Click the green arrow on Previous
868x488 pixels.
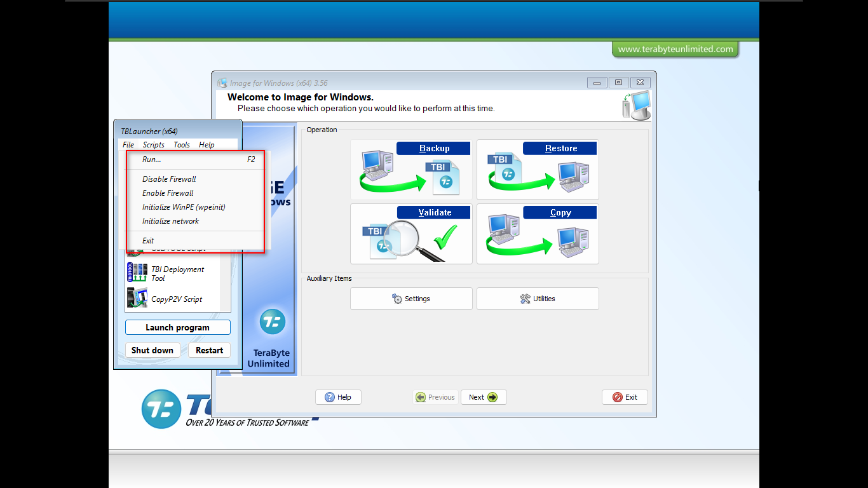point(421,397)
